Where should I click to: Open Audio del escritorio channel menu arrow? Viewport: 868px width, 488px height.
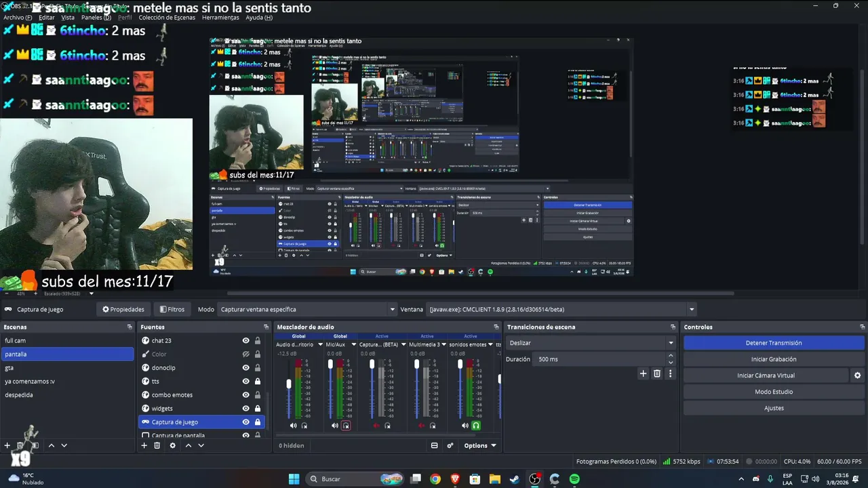tap(320, 344)
